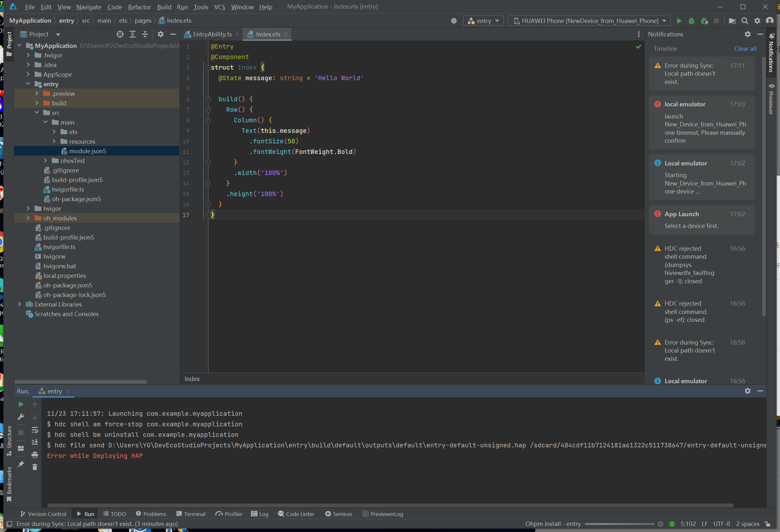Open Run panel settings gear

point(747,391)
